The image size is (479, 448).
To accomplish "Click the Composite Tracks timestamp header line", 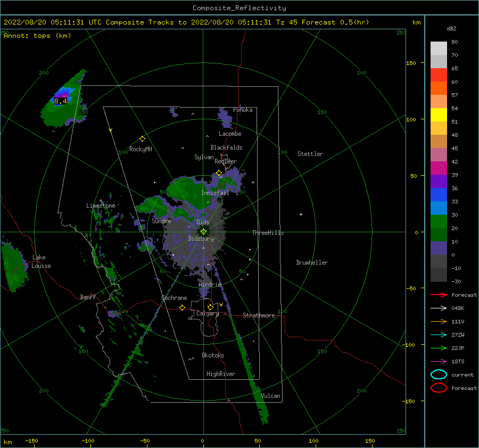I will 186,22.
